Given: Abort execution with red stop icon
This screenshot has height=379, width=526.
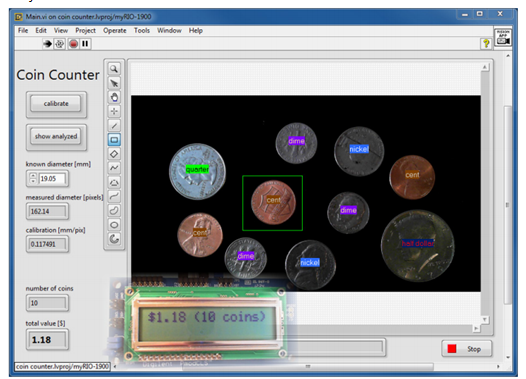Looking at the screenshot, I should pos(73,44).
